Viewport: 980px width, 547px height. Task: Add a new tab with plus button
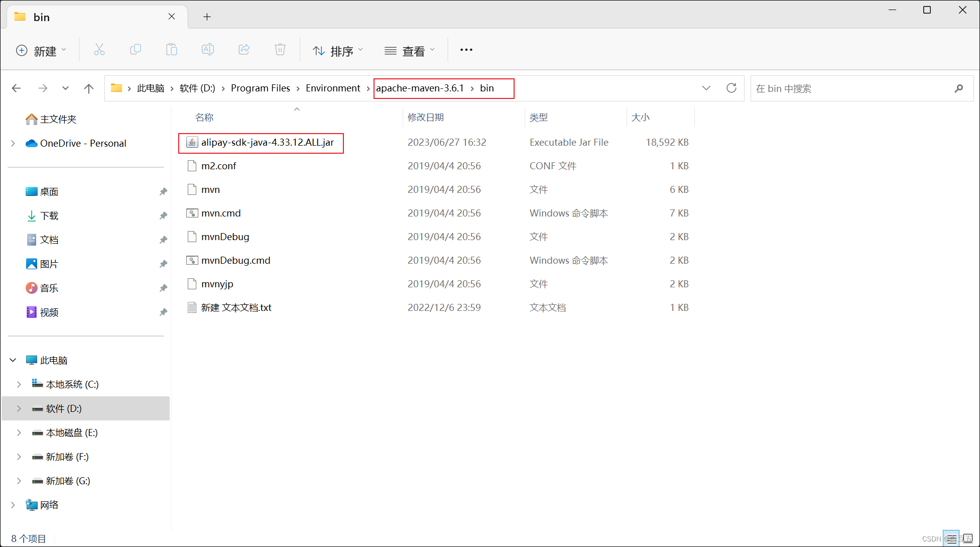click(207, 17)
